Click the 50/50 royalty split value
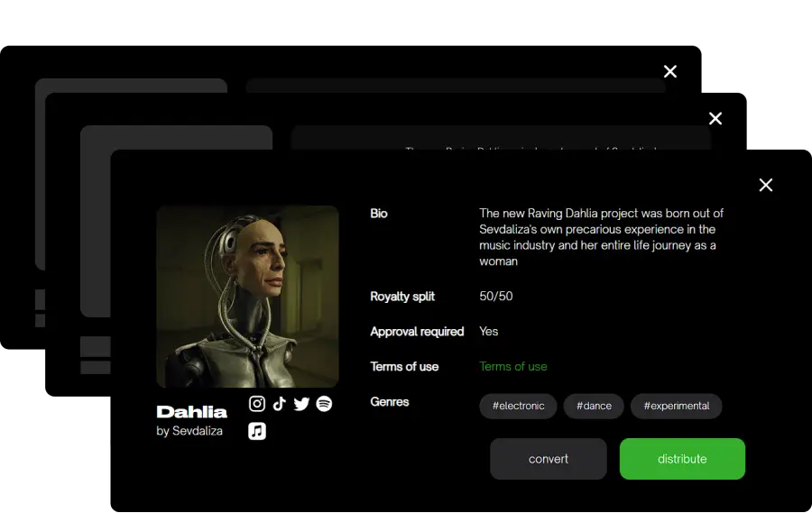The width and height of the screenshot is (812, 513). point(496,296)
